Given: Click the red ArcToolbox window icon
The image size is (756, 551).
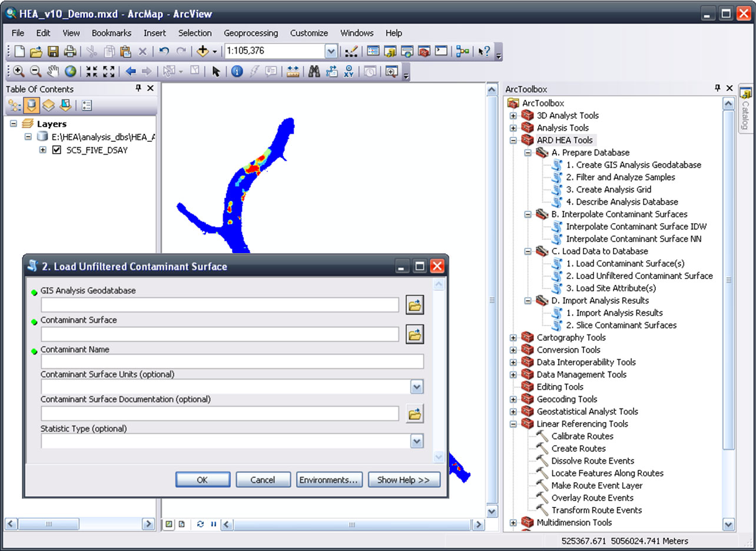Looking at the screenshot, I should [424, 51].
